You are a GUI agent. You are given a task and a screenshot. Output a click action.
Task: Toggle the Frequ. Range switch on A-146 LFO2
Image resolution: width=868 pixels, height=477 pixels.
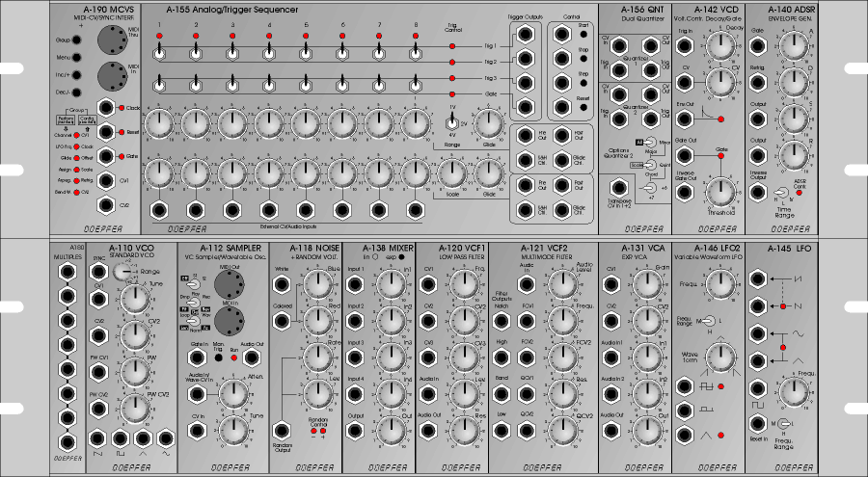pos(709,321)
